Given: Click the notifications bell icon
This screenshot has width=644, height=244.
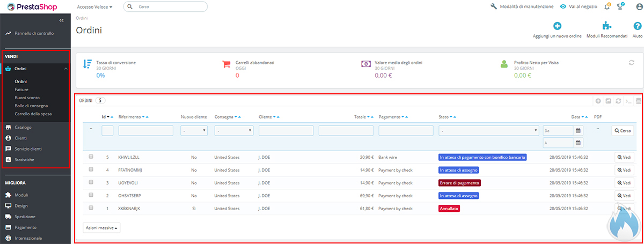Looking at the screenshot, I should click(x=607, y=7).
